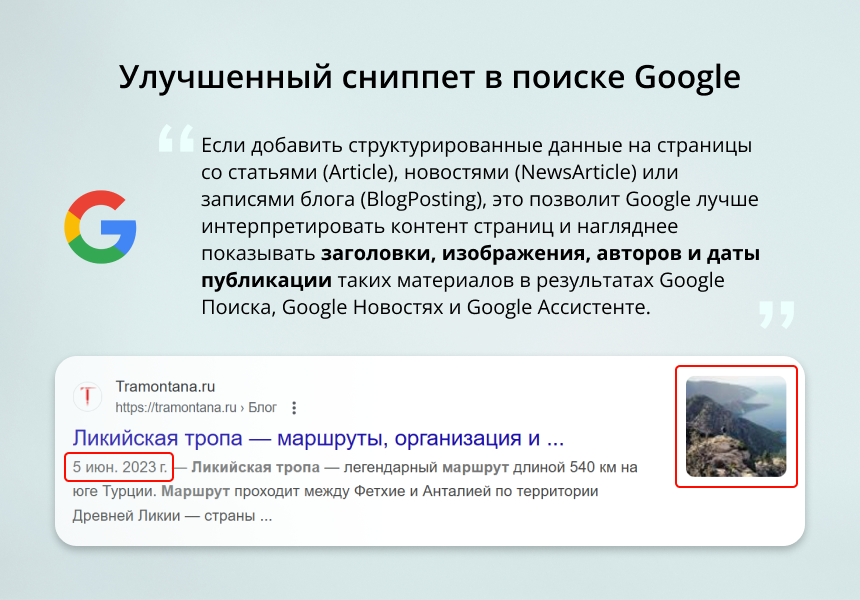Click the Google G logo
This screenshot has height=600, width=860.
pos(100,227)
